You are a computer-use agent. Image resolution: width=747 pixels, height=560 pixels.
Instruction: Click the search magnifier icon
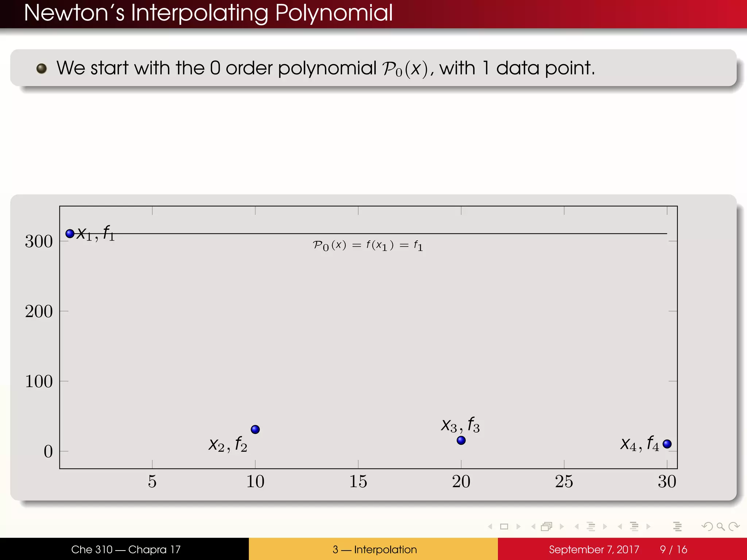[720, 526]
